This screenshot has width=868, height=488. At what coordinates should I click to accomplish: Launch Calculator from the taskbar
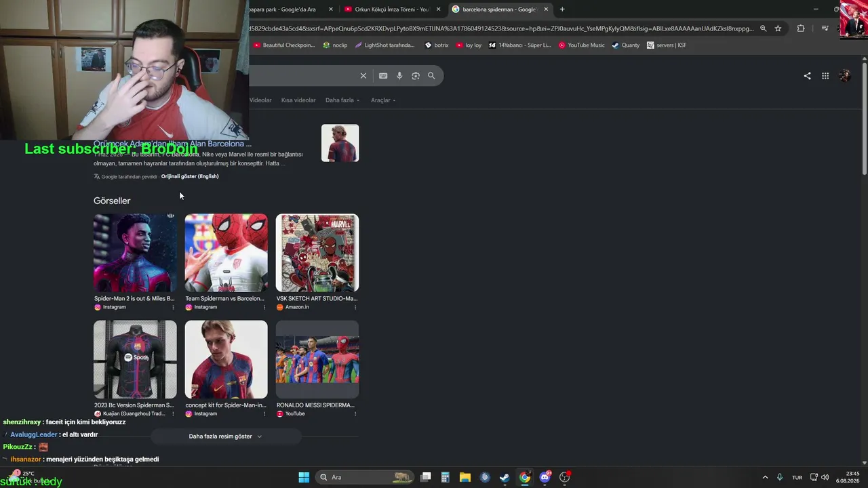445,477
